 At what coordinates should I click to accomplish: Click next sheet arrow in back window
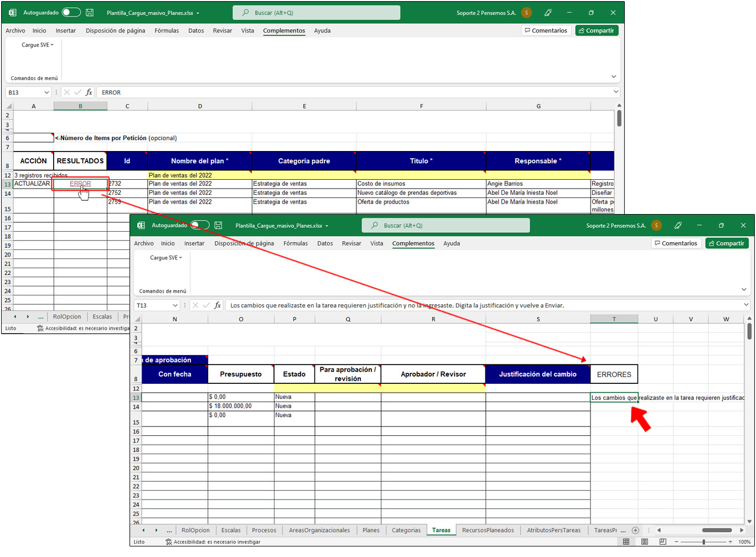click(x=28, y=316)
